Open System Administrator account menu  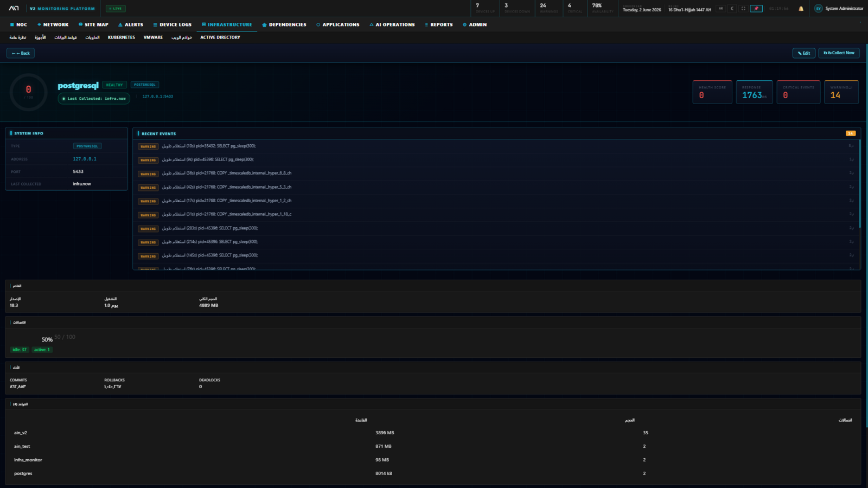coord(844,9)
